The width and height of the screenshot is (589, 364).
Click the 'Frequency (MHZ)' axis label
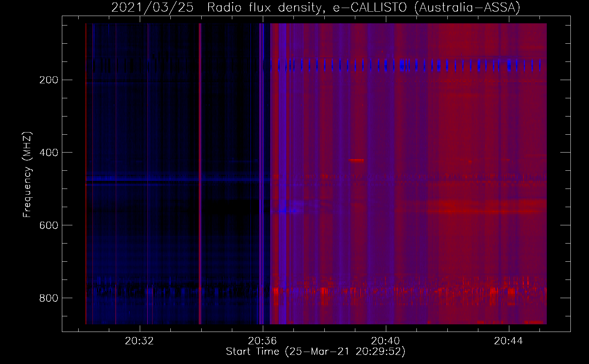[x=27, y=175]
